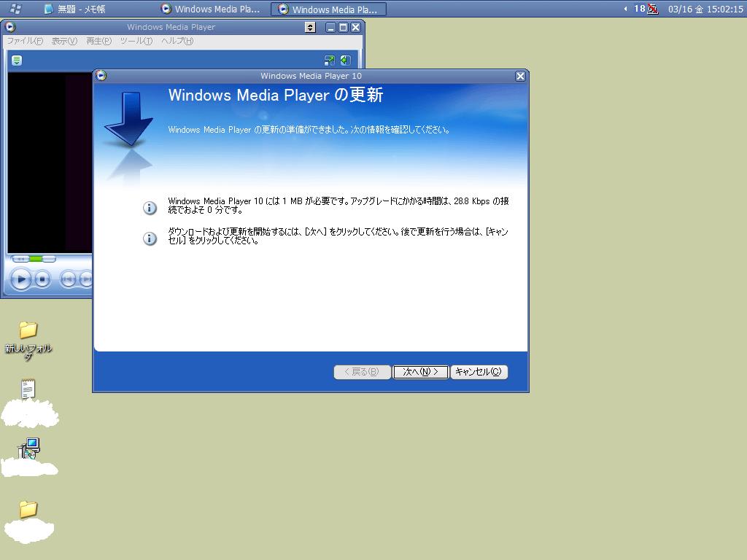Open the 表示(V) menu in Windows Media Player

point(64,41)
